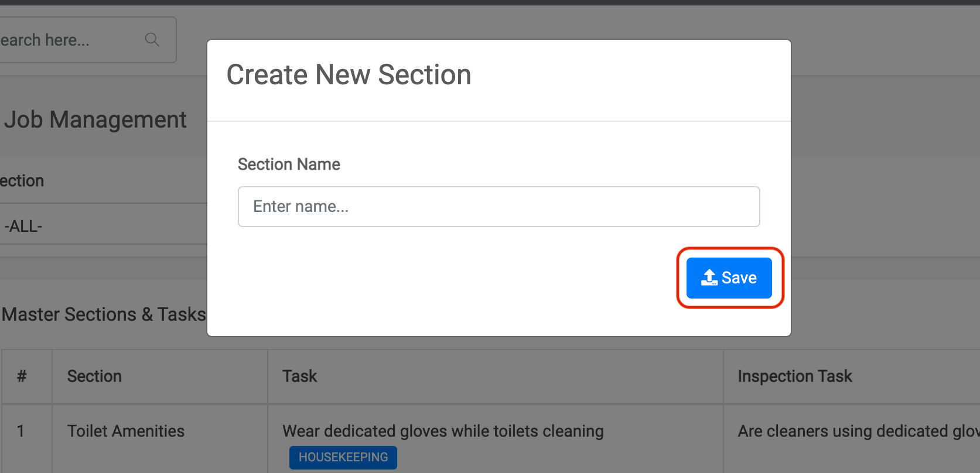Click row number 1 in the table
The height and width of the screenshot is (473, 980).
click(21, 431)
